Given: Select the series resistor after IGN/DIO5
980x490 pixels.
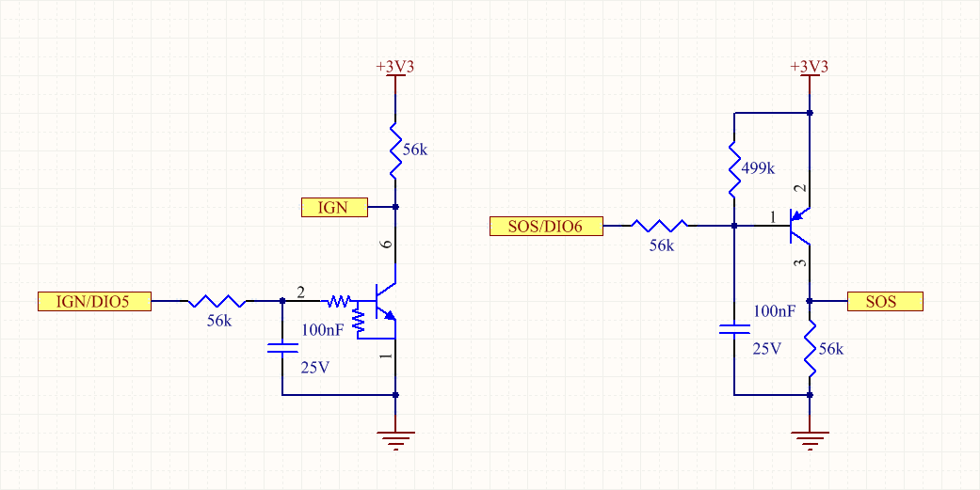Looking at the screenshot, I should 217,301.
